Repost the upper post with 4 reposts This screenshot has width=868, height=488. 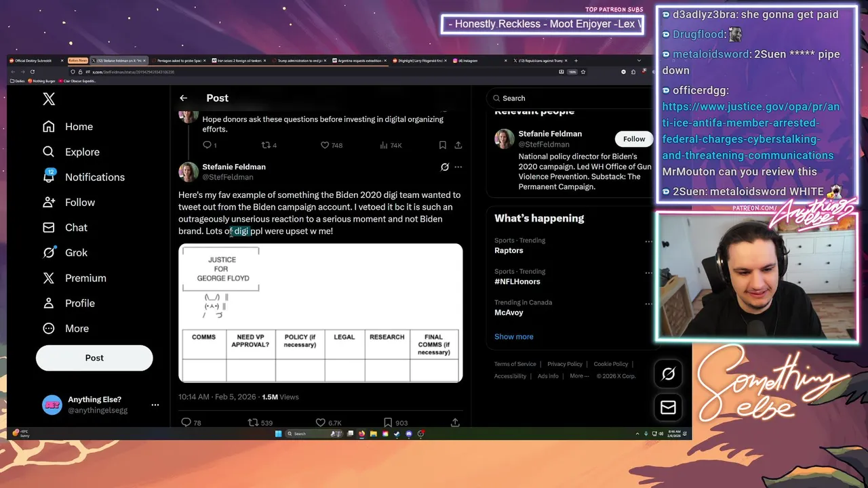269,145
